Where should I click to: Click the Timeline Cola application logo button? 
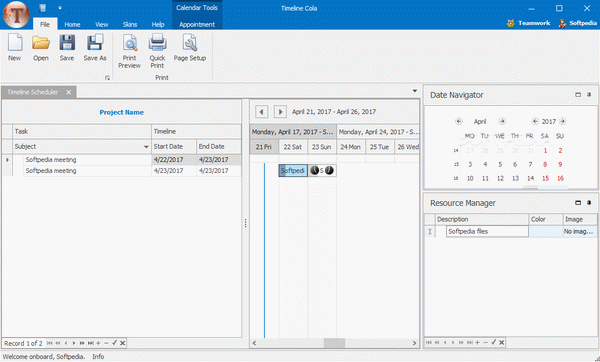[x=16, y=15]
